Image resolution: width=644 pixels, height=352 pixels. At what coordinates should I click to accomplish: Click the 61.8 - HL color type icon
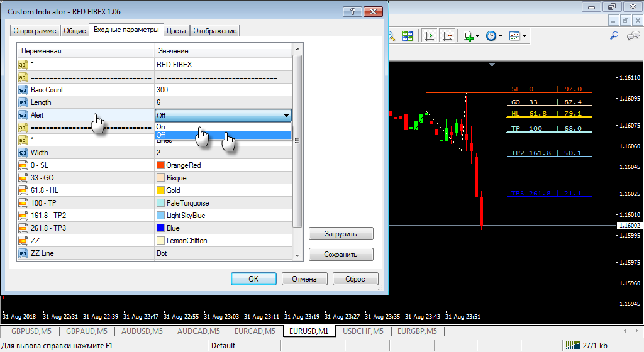(x=23, y=190)
